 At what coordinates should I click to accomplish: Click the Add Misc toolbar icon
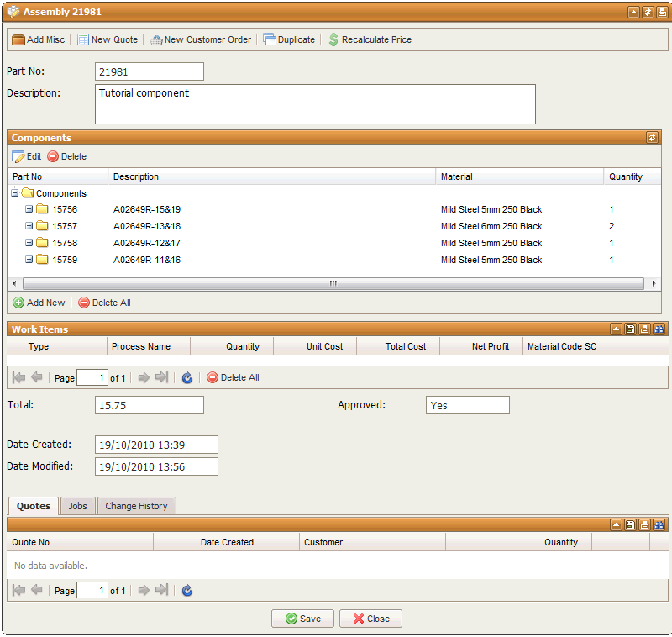pos(18,39)
